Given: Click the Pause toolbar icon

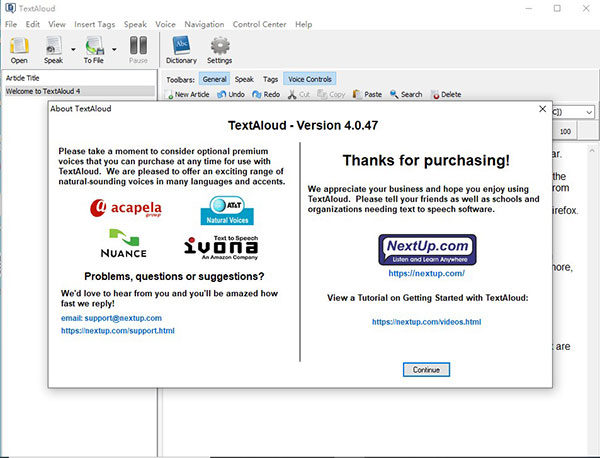Looking at the screenshot, I should (138, 50).
